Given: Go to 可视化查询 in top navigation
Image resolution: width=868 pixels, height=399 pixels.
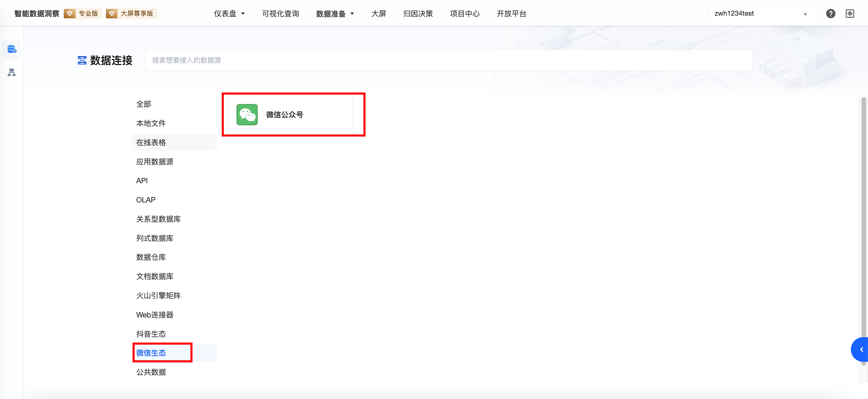Looking at the screenshot, I should coord(280,14).
